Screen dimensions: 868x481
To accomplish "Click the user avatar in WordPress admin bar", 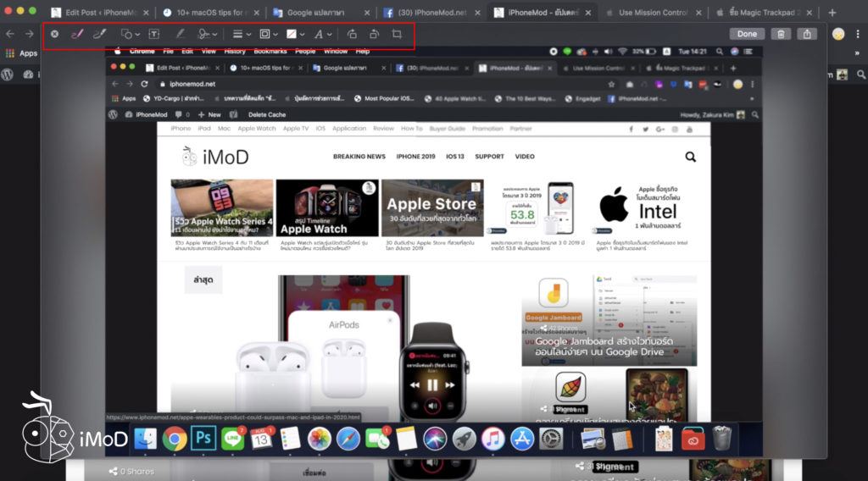I will coord(842,75).
